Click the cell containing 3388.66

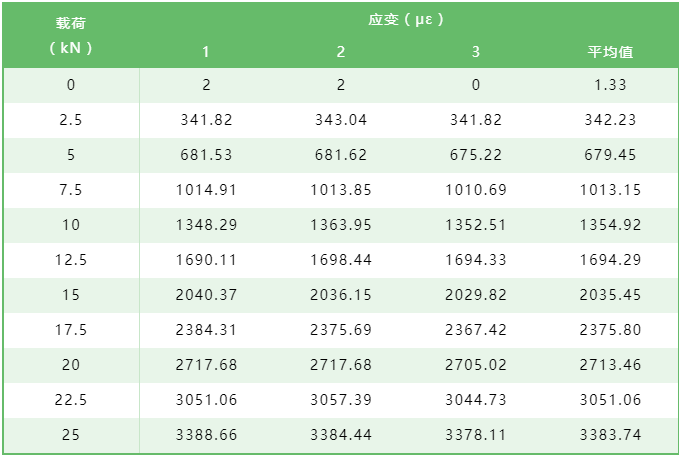click(x=207, y=435)
